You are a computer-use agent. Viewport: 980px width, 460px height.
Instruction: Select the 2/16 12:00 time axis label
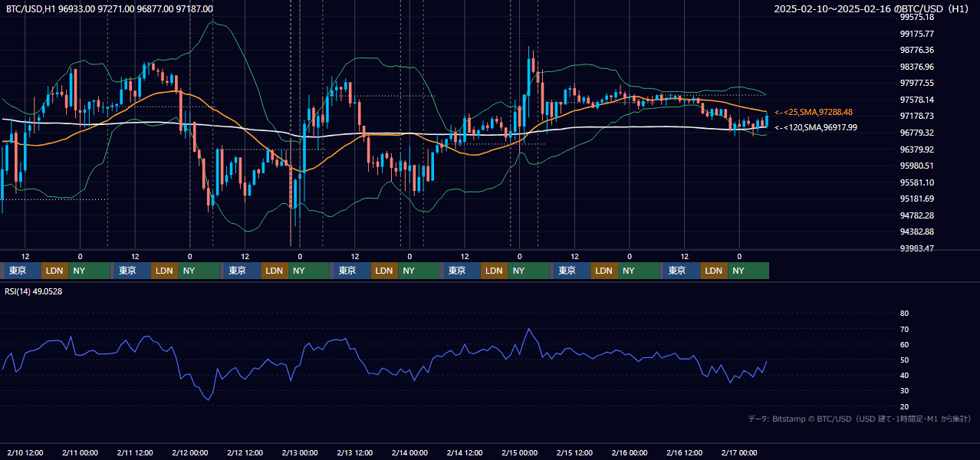tap(685, 452)
